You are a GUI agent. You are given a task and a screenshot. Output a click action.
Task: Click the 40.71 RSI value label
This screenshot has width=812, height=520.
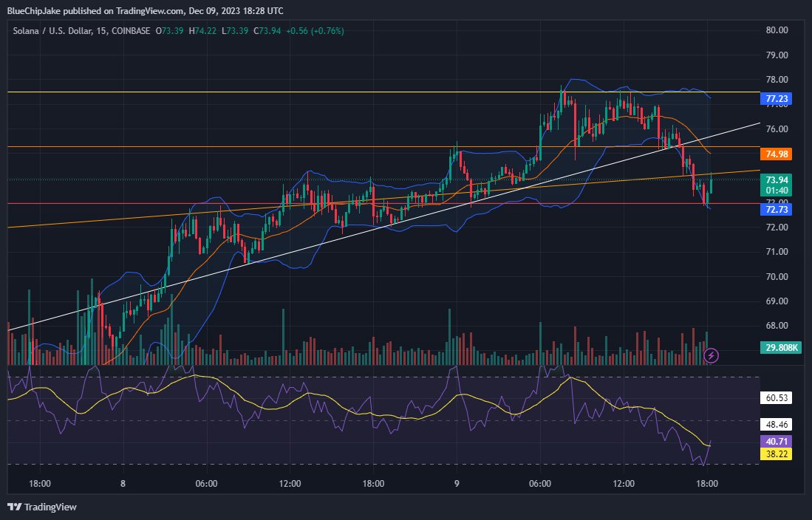pos(777,440)
